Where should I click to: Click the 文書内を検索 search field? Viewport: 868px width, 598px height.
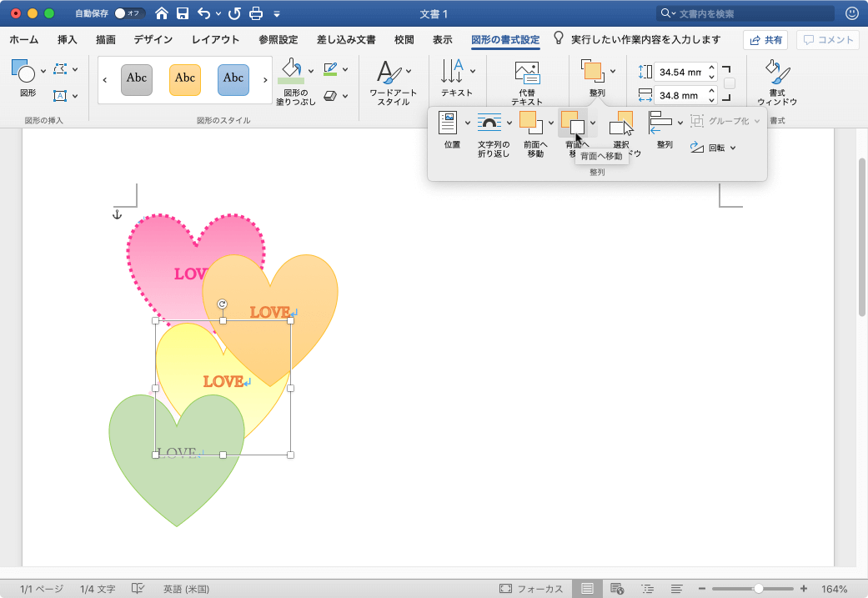[745, 13]
